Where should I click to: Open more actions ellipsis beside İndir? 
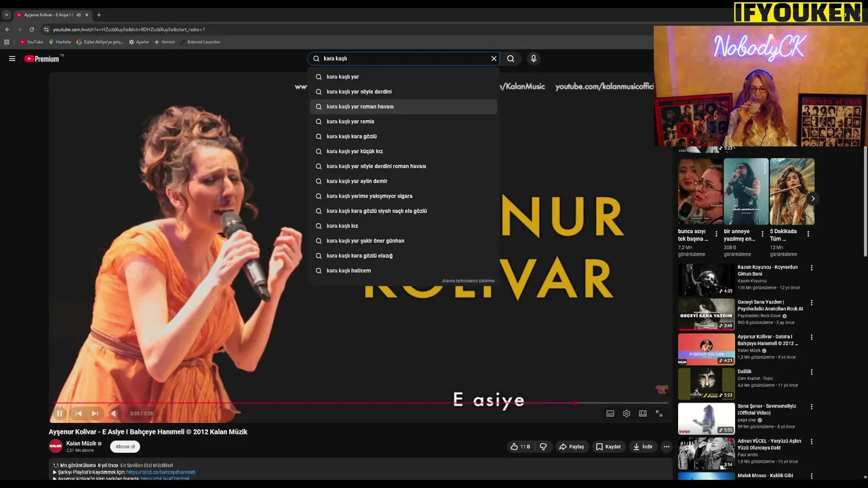(667, 447)
